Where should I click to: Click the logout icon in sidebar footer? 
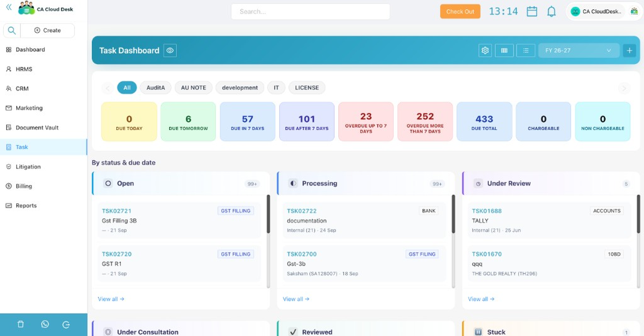coord(66,324)
